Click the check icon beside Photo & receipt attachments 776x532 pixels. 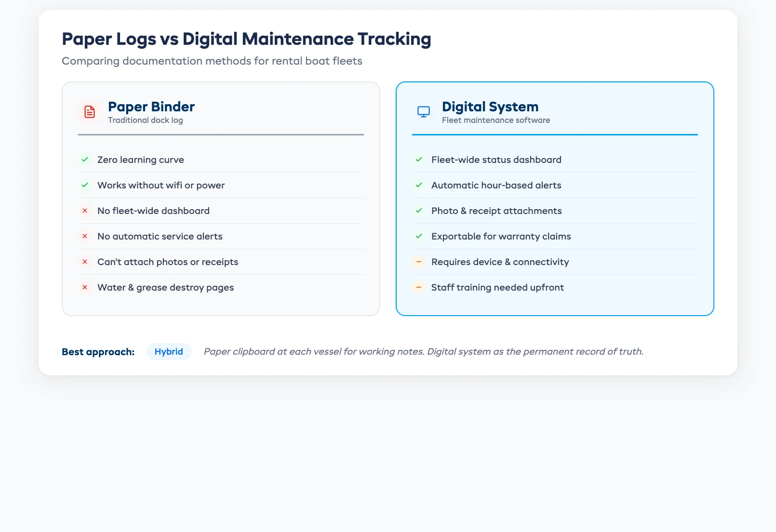click(x=419, y=211)
